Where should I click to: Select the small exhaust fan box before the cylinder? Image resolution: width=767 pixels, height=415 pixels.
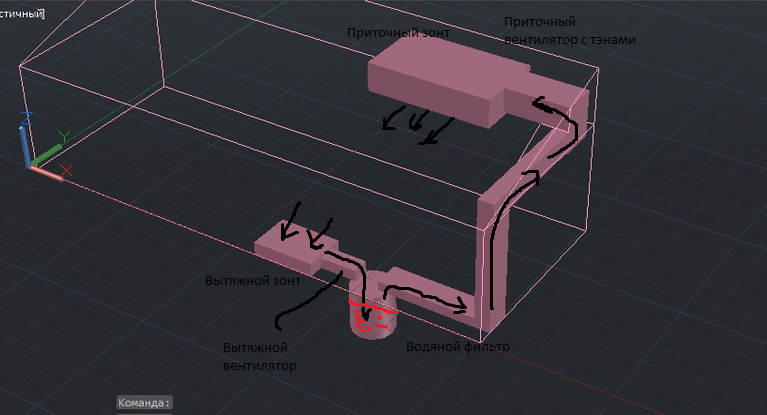(x=342, y=264)
